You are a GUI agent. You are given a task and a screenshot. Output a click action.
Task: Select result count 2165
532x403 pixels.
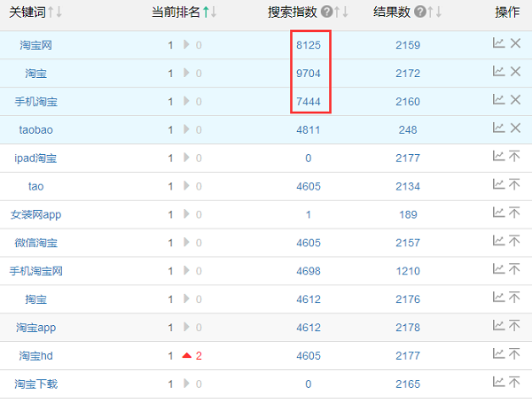coord(408,384)
